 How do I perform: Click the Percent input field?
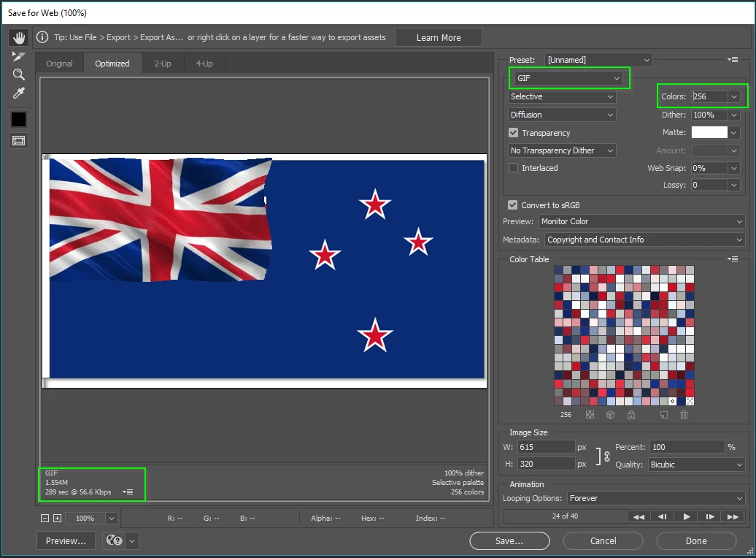(687, 447)
